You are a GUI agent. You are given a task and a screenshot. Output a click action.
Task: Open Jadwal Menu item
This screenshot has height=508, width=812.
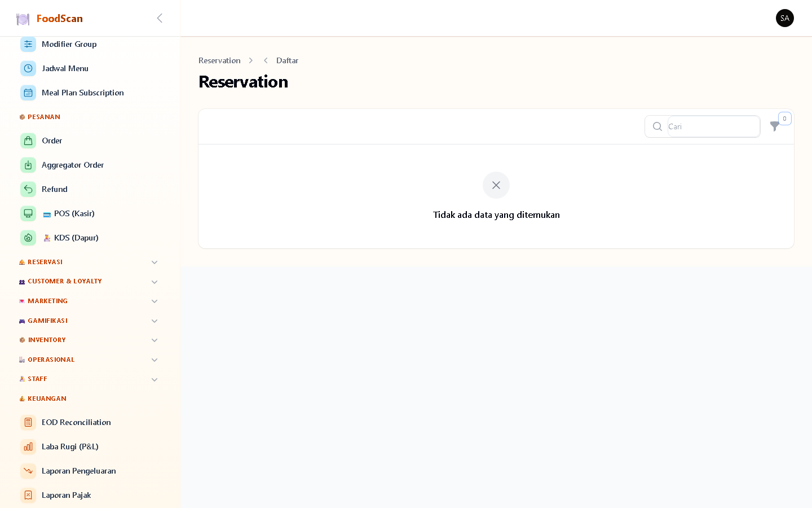click(x=89, y=68)
